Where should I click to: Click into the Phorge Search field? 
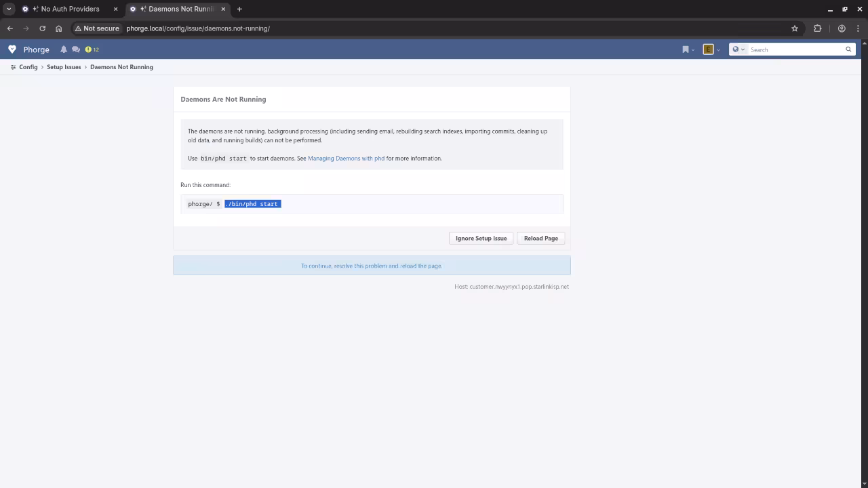pos(795,49)
